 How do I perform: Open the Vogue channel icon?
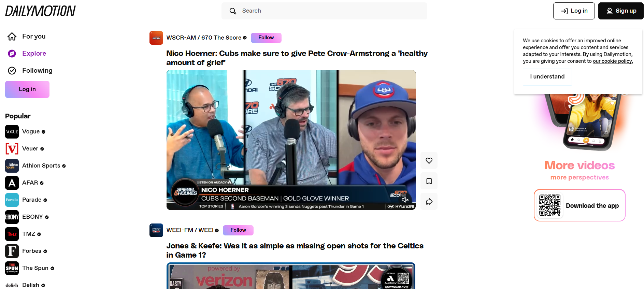tap(12, 132)
